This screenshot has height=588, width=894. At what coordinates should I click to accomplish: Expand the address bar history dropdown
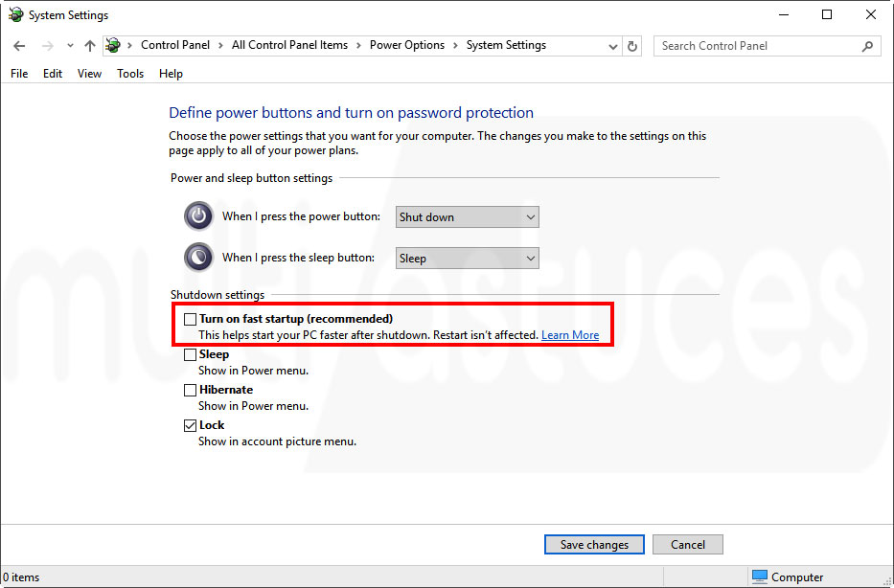pos(613,46)
